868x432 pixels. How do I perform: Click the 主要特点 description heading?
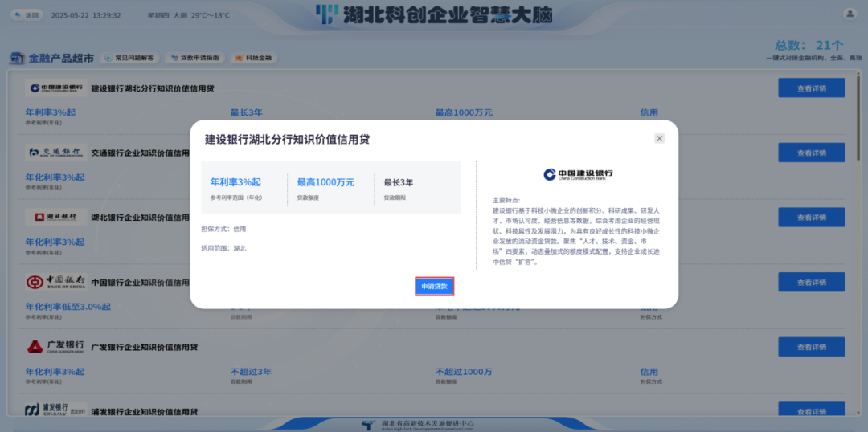tap(506, 200)
